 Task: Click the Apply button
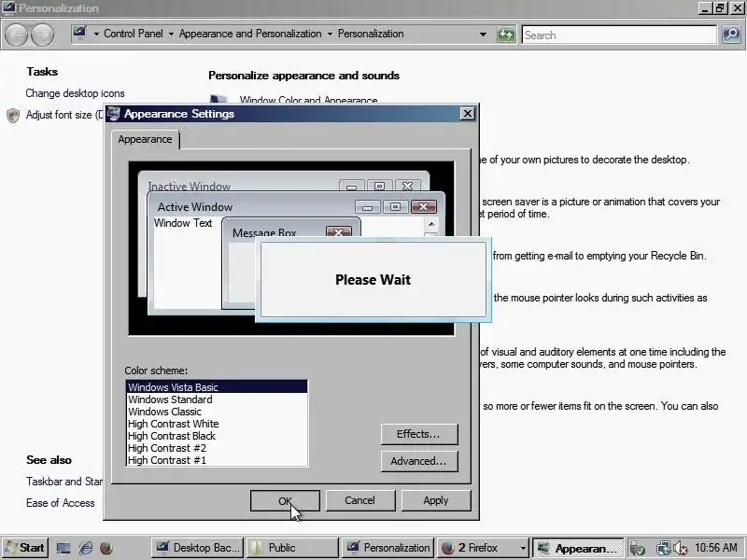(x=436, y=500)
